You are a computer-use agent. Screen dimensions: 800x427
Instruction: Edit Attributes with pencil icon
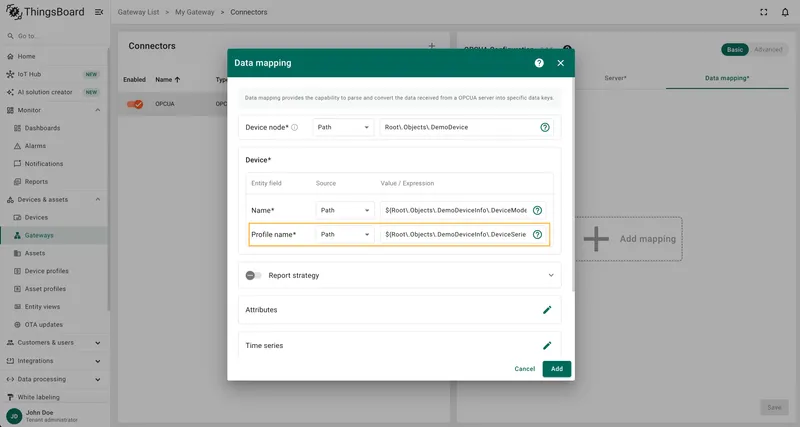(547, 310)
